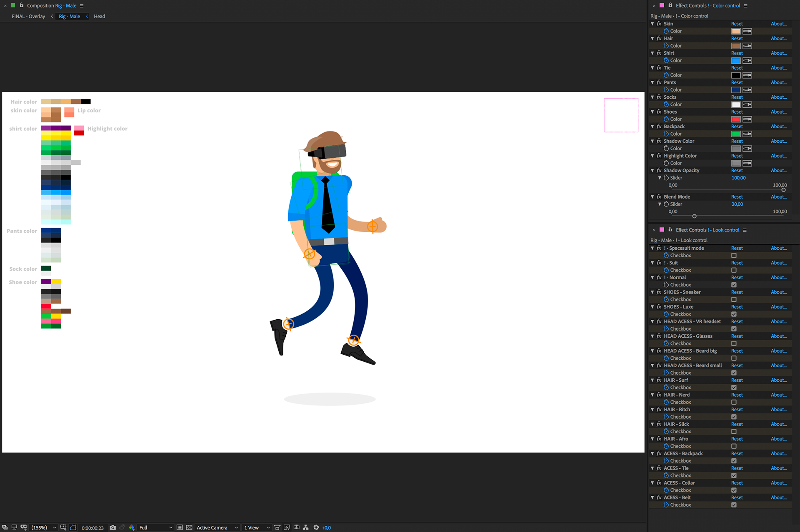Click the stopwatch for Shadow Opacity Slider
800x532 pixels.
[667, 178]
